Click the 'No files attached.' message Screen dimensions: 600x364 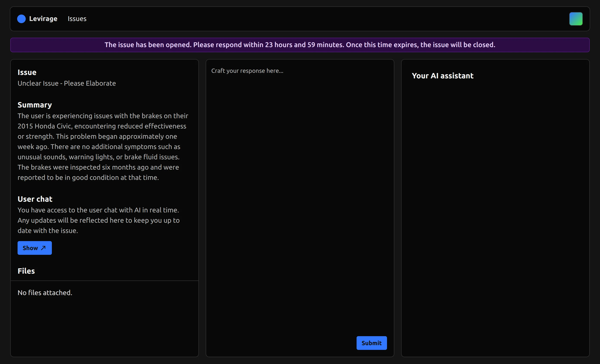tap(45, 292)
